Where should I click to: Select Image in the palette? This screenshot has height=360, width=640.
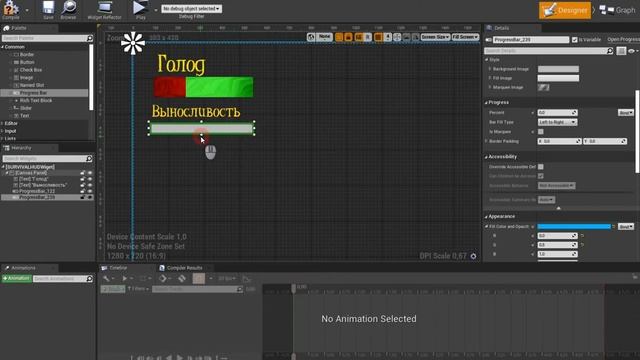tap(26, 78)
